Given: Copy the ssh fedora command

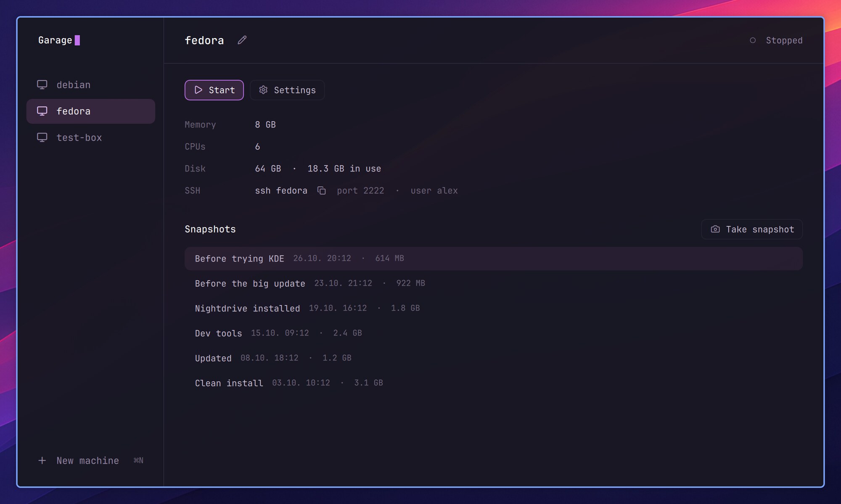Looking at the screenshot, I should coord(322,191).
